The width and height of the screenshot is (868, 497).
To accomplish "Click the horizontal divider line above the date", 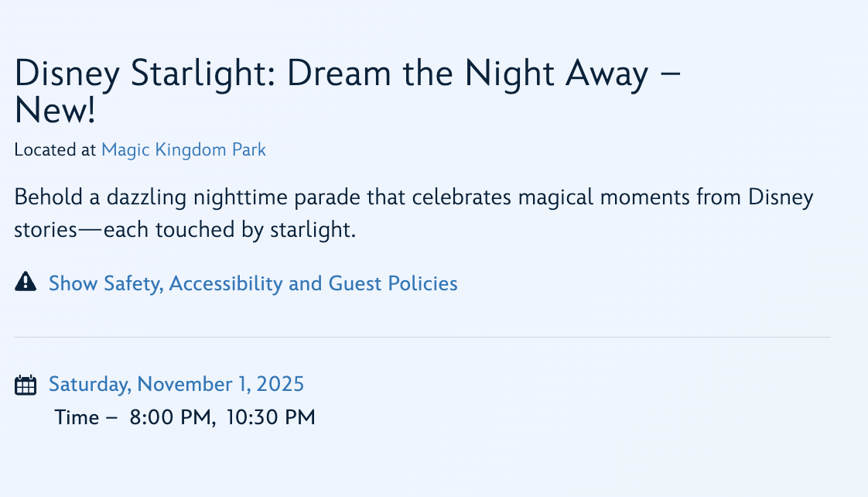I will (422, 338).
